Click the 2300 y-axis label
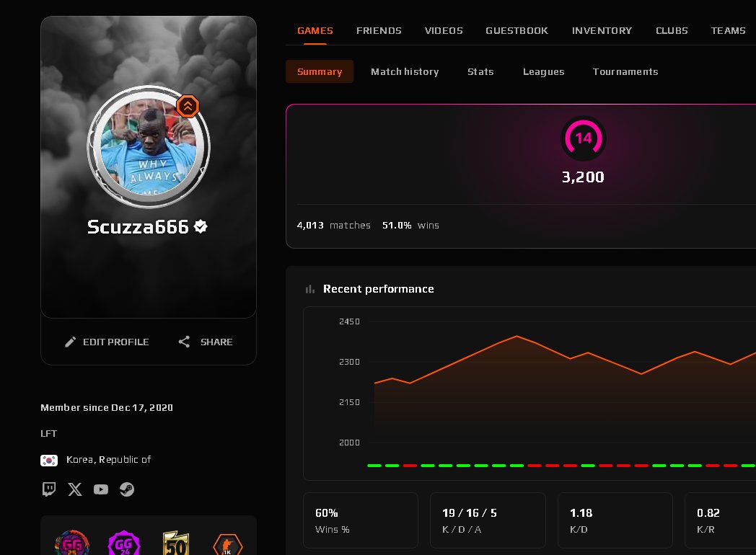 coord(350,362)
